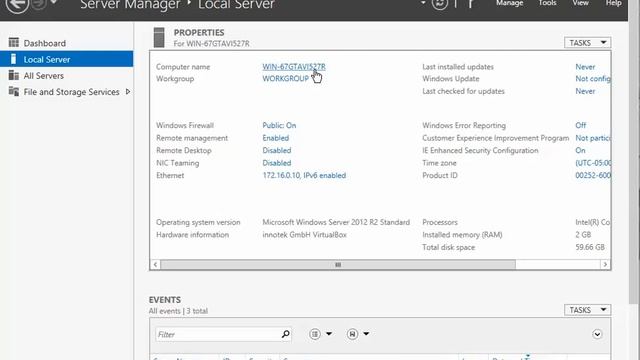Screen dimensions: 640x360
Task: Open the Help menu
Action: (613, 3)
